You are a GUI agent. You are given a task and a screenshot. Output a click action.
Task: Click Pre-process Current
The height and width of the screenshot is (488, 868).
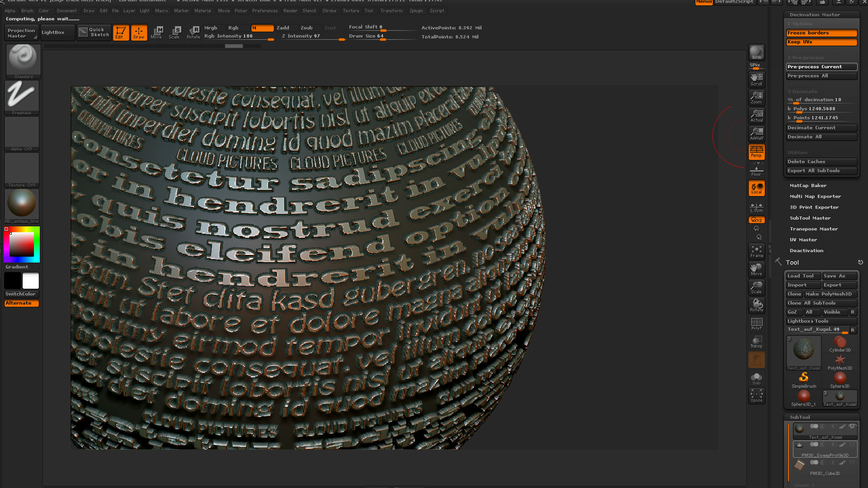[821, 67]
